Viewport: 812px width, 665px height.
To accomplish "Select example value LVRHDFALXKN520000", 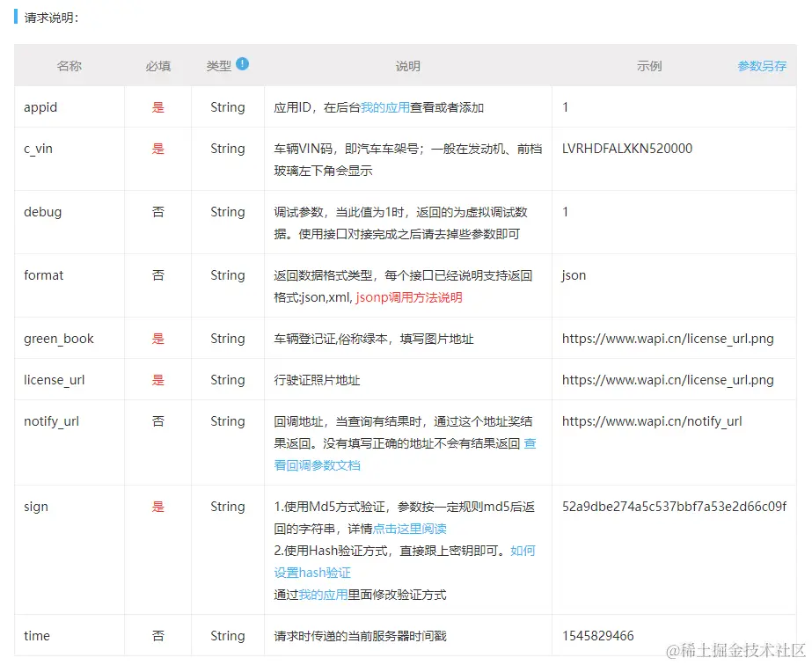I will [627, 149].
